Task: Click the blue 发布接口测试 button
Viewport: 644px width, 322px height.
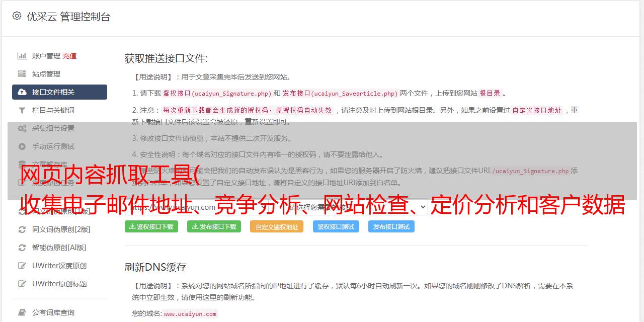Action: [391, 227]
